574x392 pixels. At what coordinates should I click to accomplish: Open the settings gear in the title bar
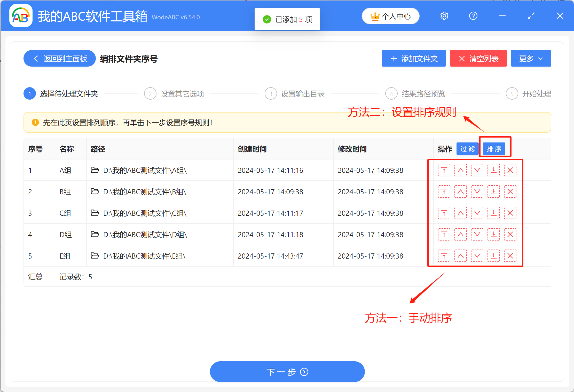point(444,15)
